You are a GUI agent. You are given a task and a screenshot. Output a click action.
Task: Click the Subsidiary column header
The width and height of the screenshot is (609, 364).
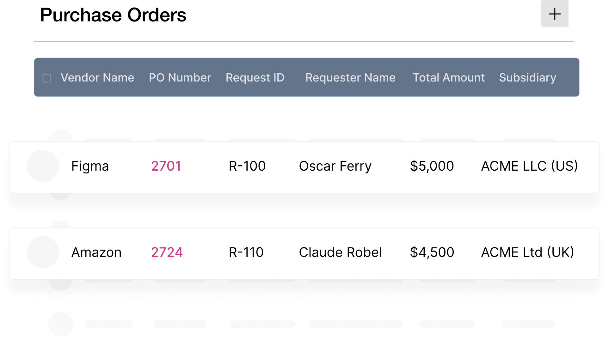(527, 78)
